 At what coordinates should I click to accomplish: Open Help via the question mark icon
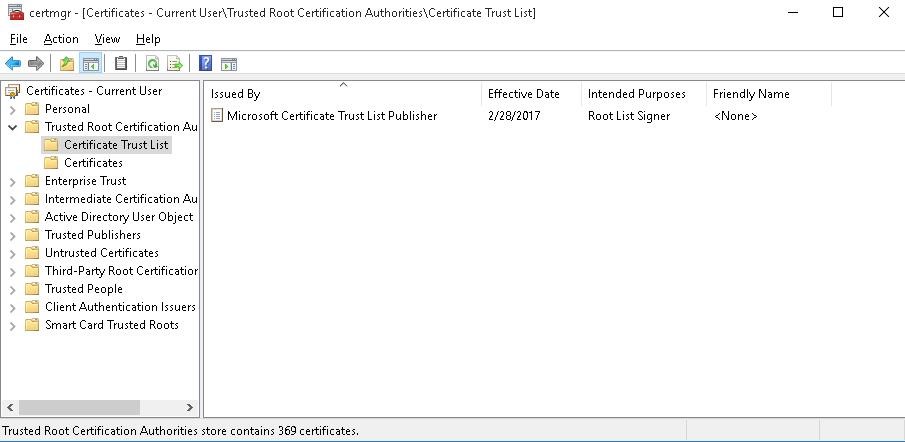pos(205,64)
